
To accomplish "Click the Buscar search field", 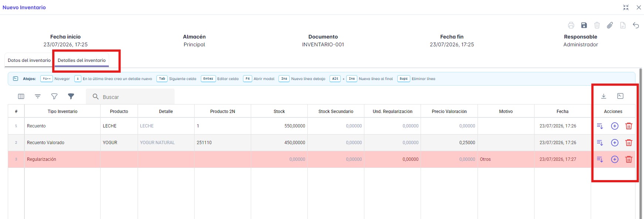I will pos(130,97).
